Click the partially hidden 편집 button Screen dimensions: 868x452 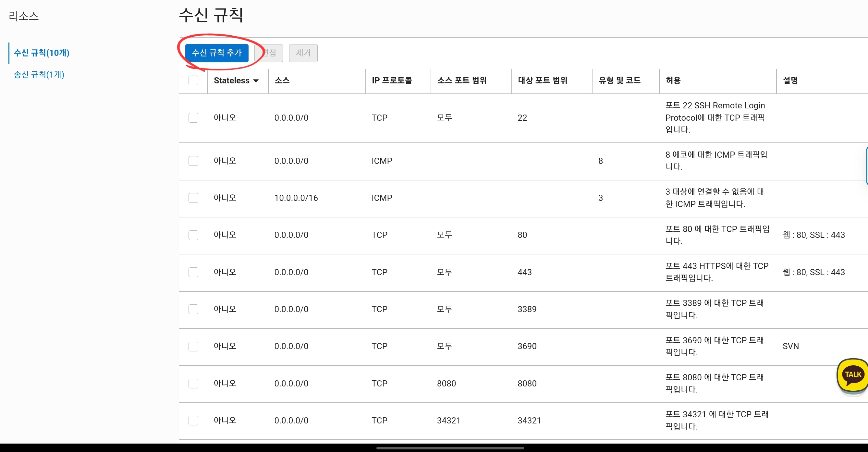[x=271, y=53]
